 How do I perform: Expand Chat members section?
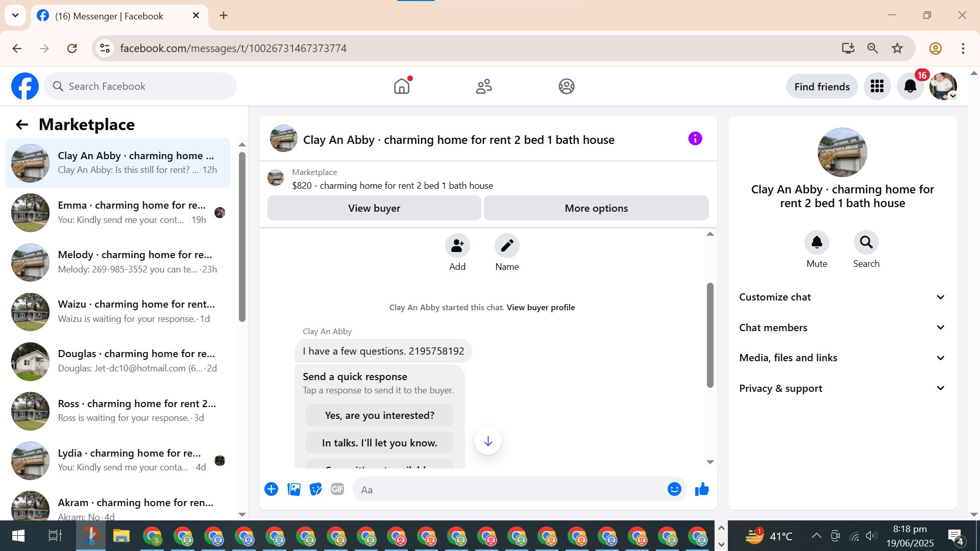(x=842, y=328)
